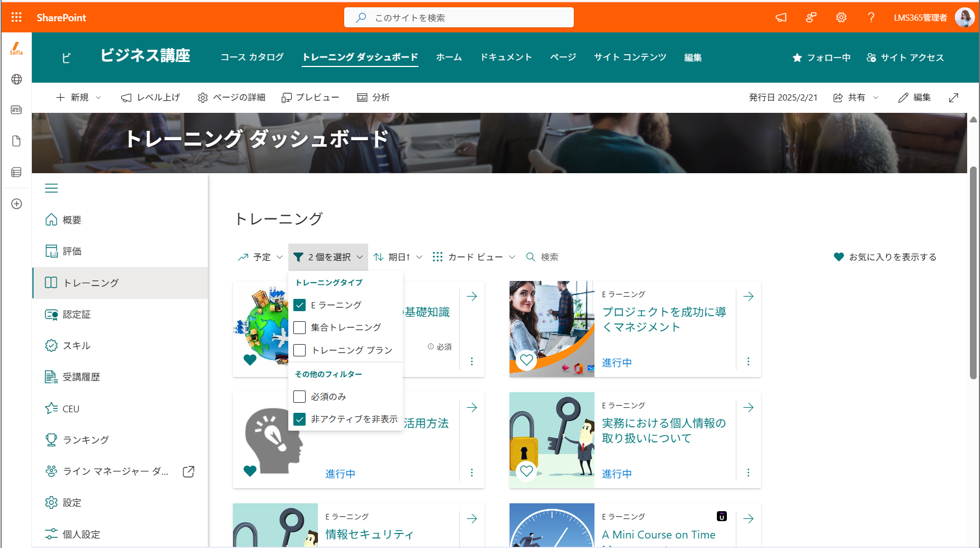Open ページ nav item
Viewport: 980px width, 548px height.
(563, 57)
